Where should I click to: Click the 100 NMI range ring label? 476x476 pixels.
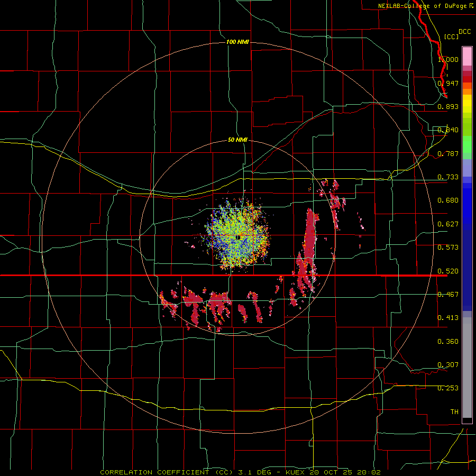pyautogui.click(x=237, y=42)
